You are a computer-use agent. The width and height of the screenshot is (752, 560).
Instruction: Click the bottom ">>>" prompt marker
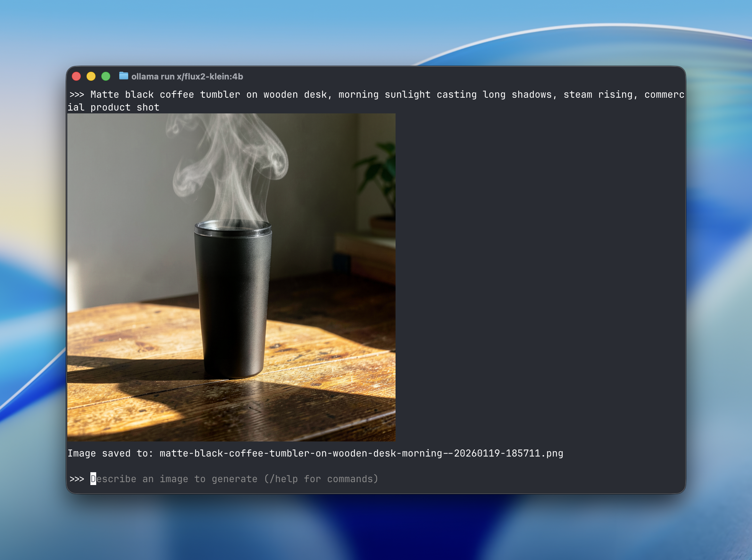tap(77, 479)
